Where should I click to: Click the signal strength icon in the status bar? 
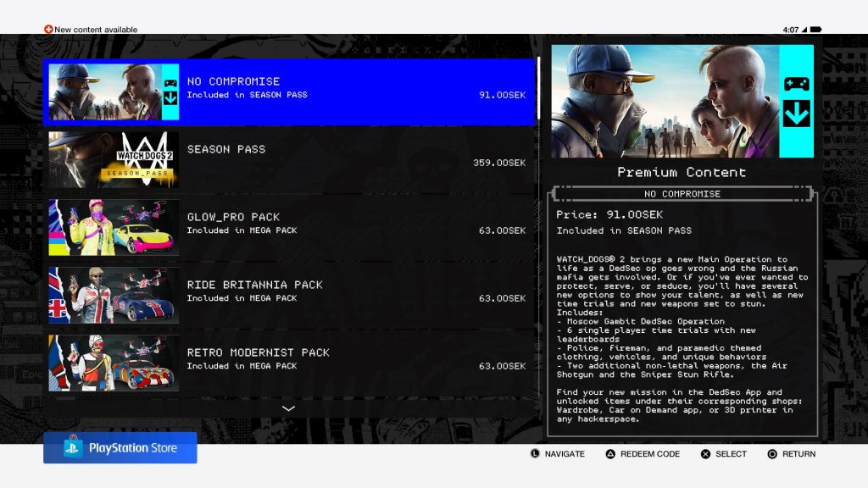804,30
